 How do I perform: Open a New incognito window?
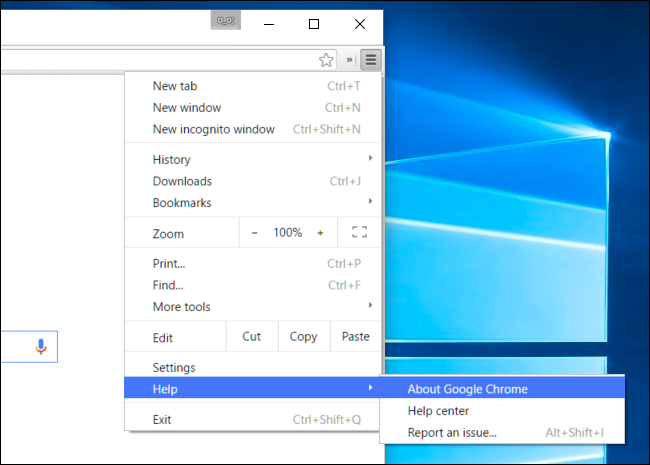coord(213,129)
